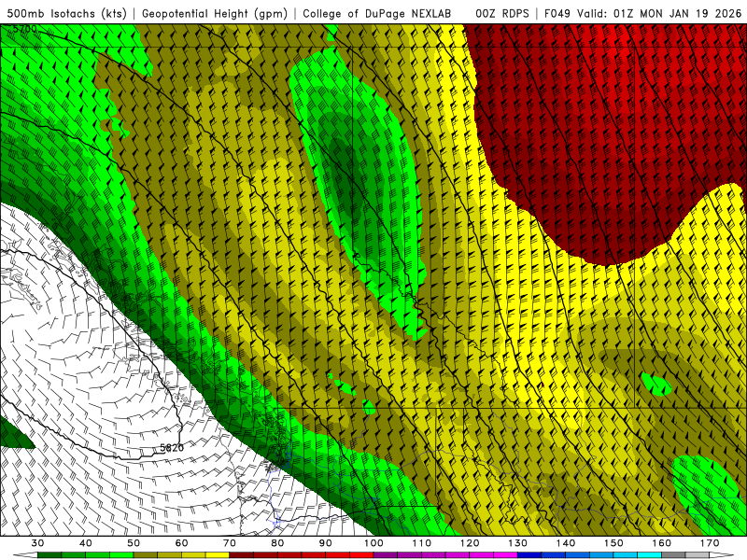Select the bright magenta 125-130 kt legend swatch
The image size is (747, 560).
pos(505,556)
